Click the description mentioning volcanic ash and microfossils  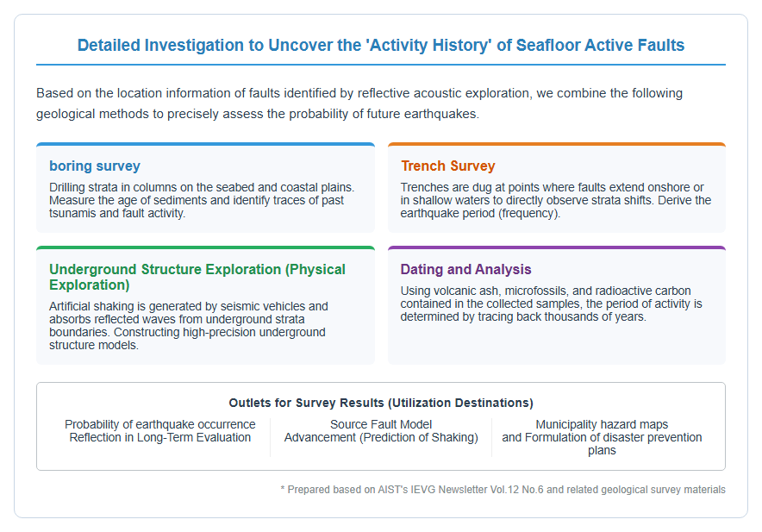click(x=551, y=304)
